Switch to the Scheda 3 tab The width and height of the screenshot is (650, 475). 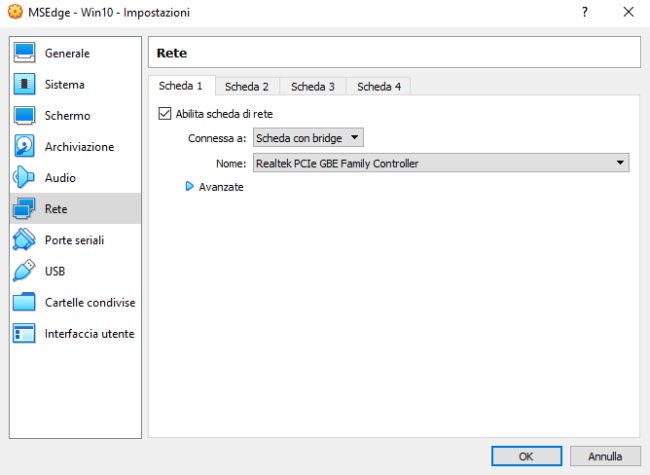[312, 87]
